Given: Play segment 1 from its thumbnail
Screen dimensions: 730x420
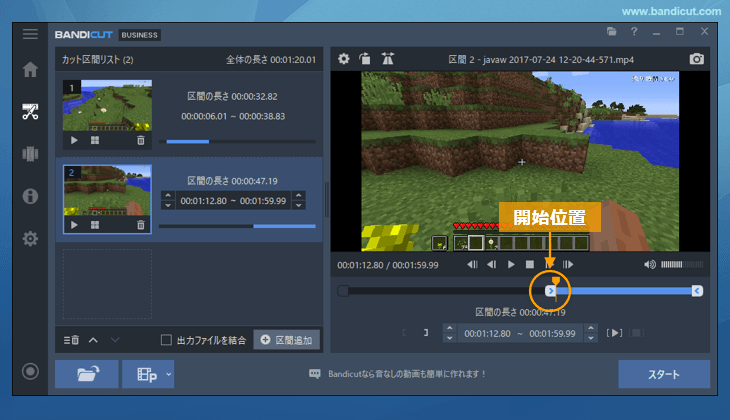Looking at the screenshot, I should pos(74,140).
